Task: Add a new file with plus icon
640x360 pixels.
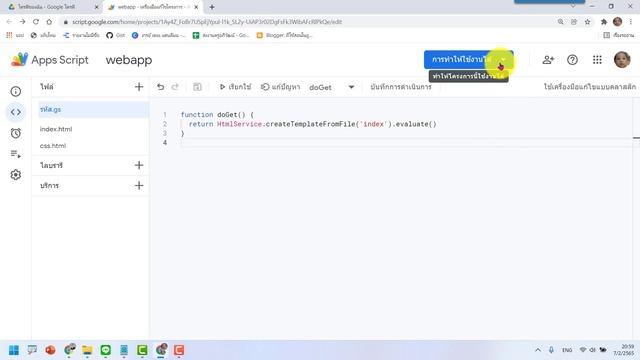Action: click(139, 87)
